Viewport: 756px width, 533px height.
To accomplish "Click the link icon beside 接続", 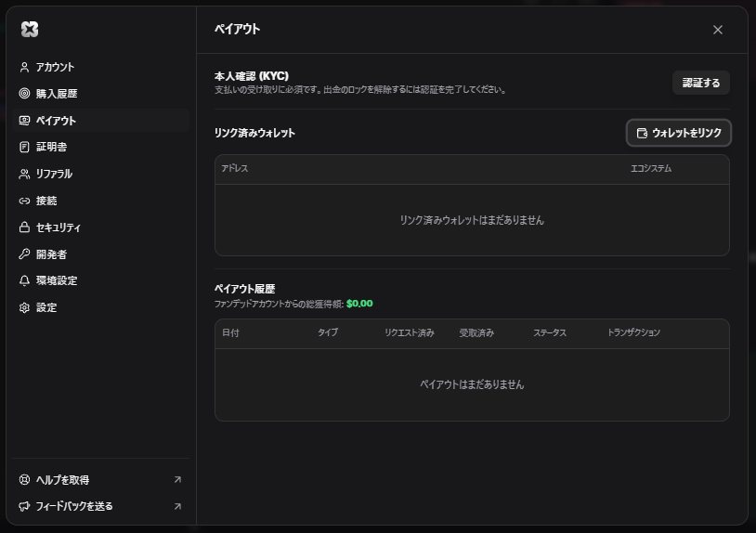I will pyautogui.click(x=24, y=201).
